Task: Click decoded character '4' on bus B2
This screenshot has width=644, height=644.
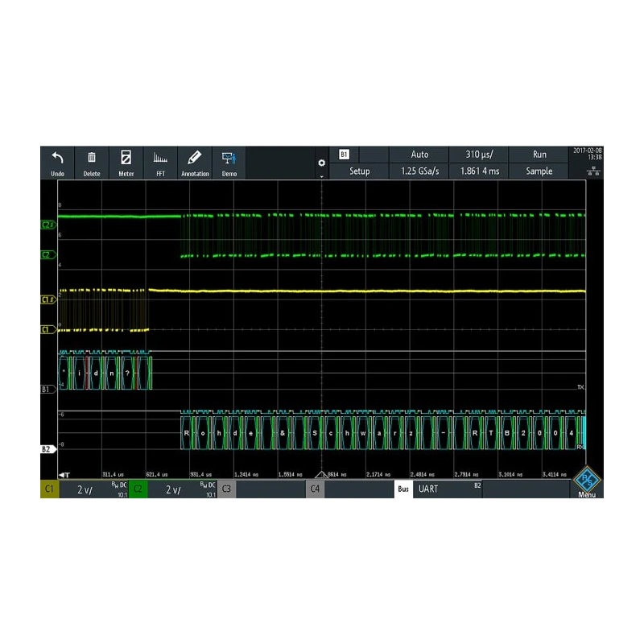Action: tap(571, 433)
